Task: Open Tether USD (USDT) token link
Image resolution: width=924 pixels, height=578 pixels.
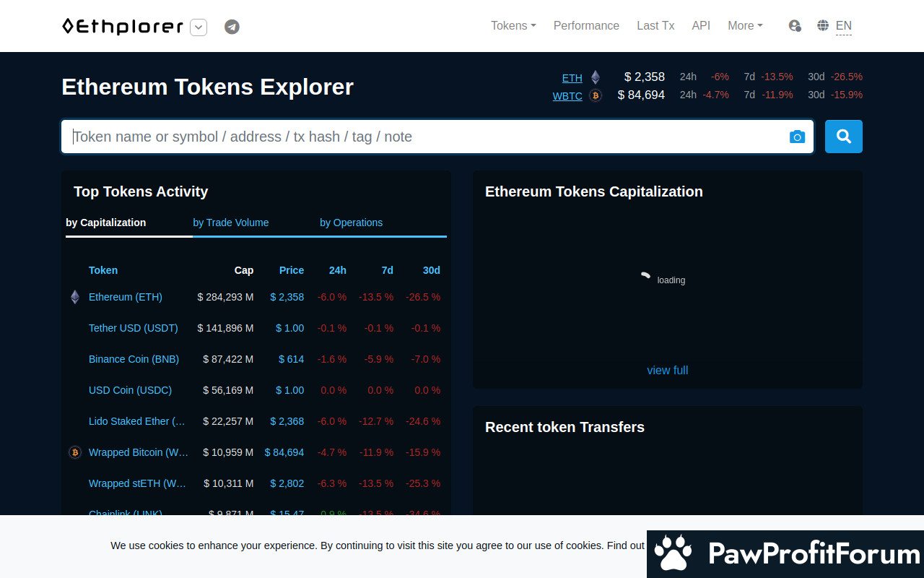Action: tap(134, 328)
